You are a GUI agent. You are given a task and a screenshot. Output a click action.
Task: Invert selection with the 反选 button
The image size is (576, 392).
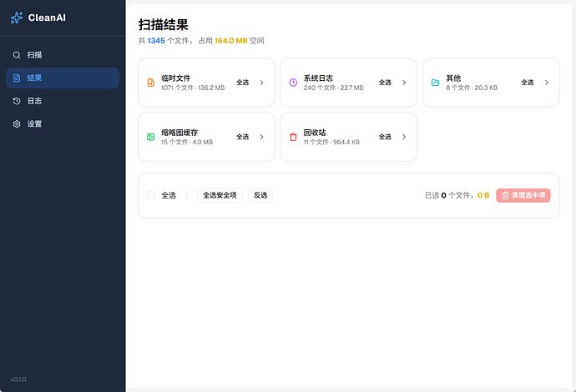click(x=260, y=195)
